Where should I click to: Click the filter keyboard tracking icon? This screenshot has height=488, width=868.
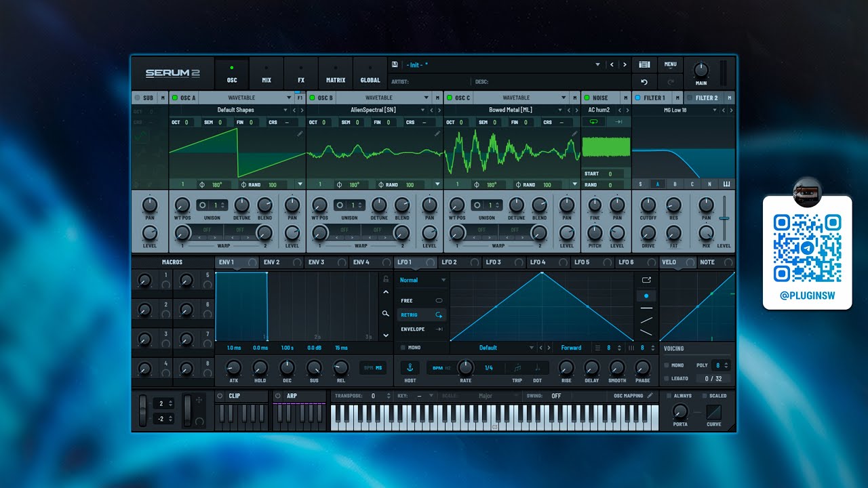[x=727, y=184]
